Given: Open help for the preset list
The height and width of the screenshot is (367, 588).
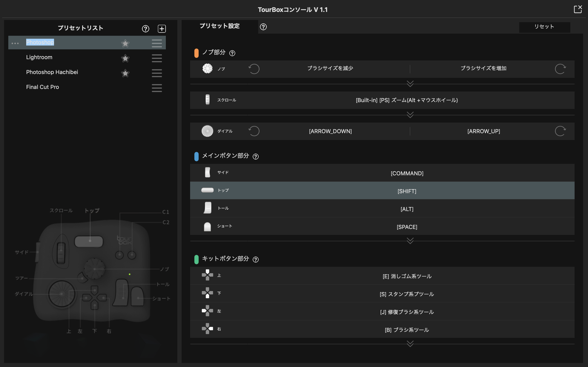Looking at the screenshot, I should coord(145,29).
